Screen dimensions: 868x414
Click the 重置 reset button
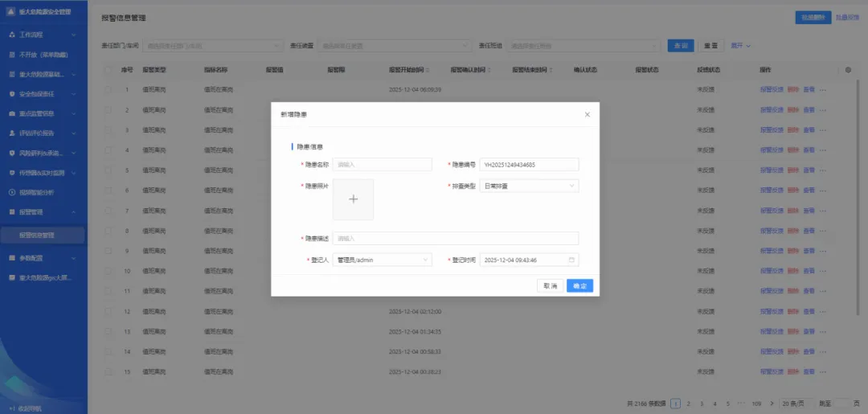click(x=710, y=46)
